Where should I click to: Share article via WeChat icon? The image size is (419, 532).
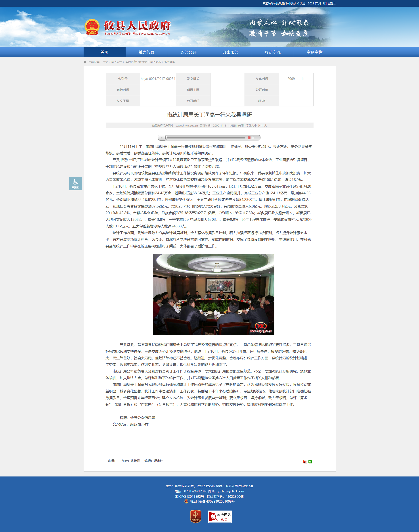coord(310,462)
